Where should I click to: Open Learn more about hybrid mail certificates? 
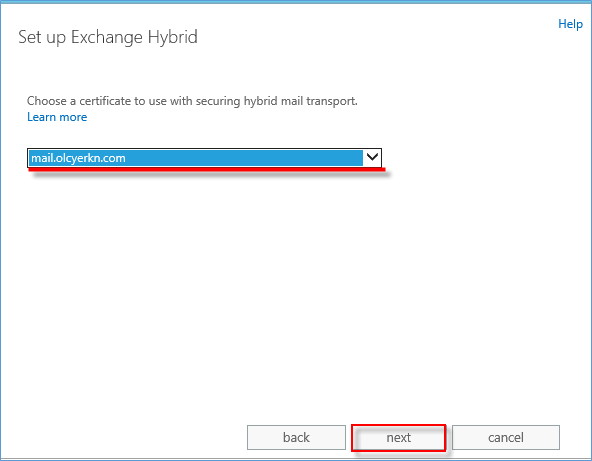click(x=57, y=117)
